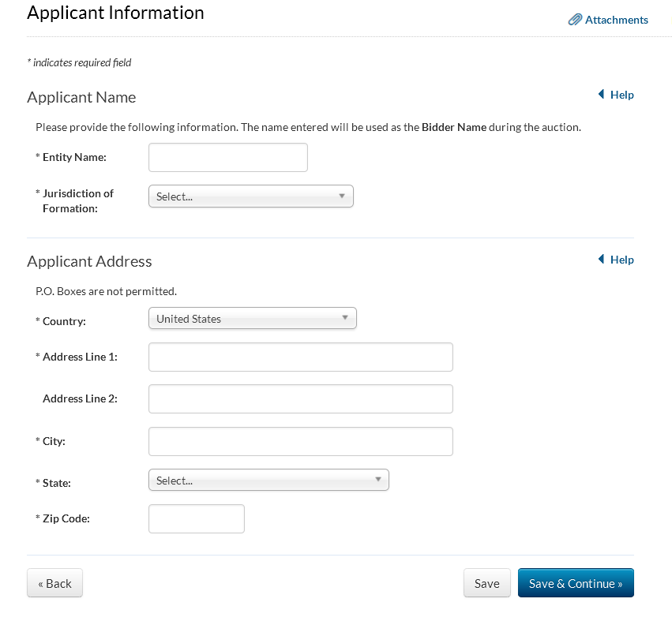The width and height of the screenshot is (672, 621).
Task: Click the Country dropdown arrow indicator
Action: (x=345, y=318)
